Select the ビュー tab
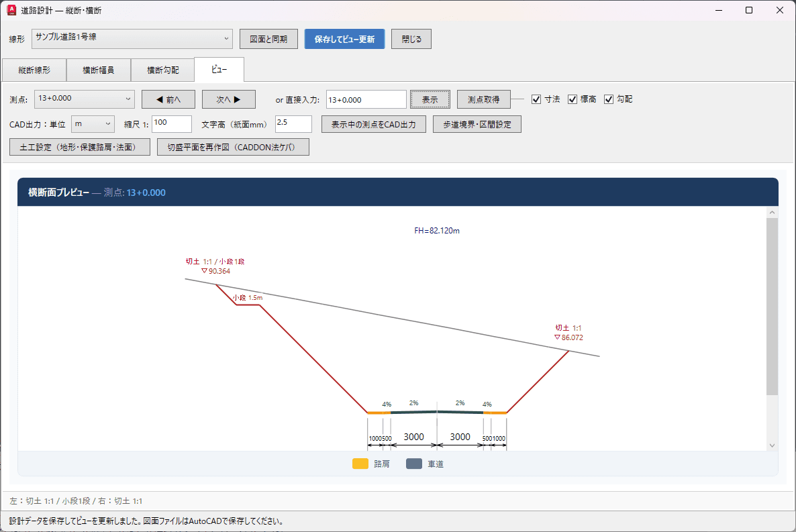 click(219, 70)
